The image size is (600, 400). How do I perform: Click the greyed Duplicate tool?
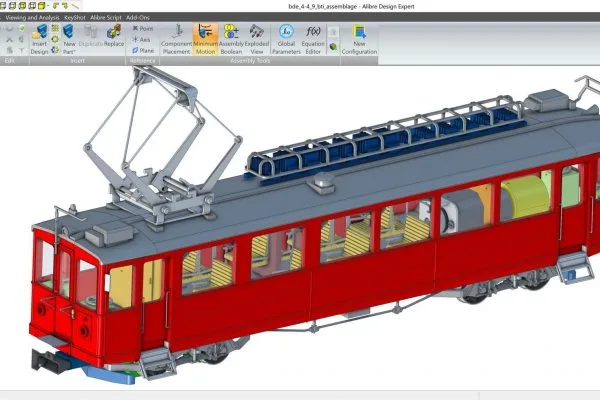pyautogui.click(x=91, y=36)
